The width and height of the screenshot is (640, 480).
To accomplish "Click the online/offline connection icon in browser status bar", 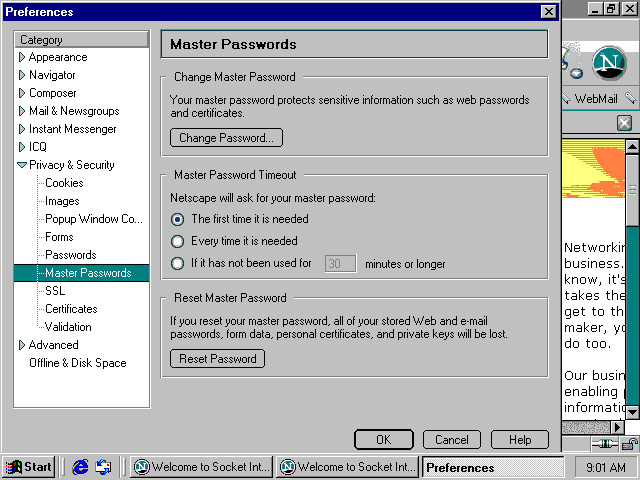I will point(604,443).
